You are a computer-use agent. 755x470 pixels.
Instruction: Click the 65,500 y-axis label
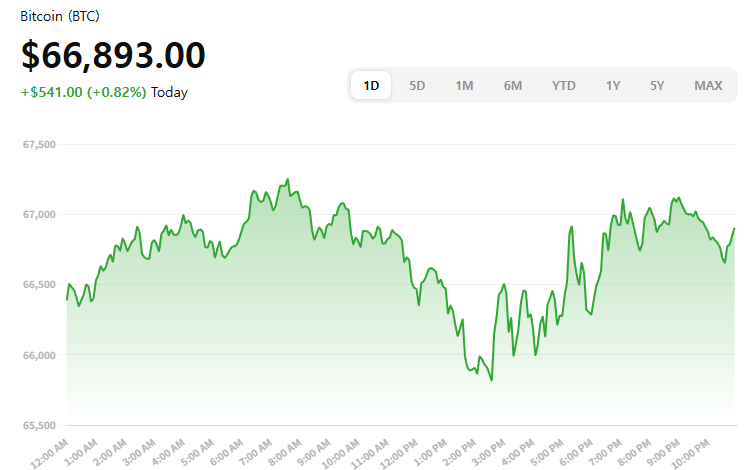(x=38, y=425)
